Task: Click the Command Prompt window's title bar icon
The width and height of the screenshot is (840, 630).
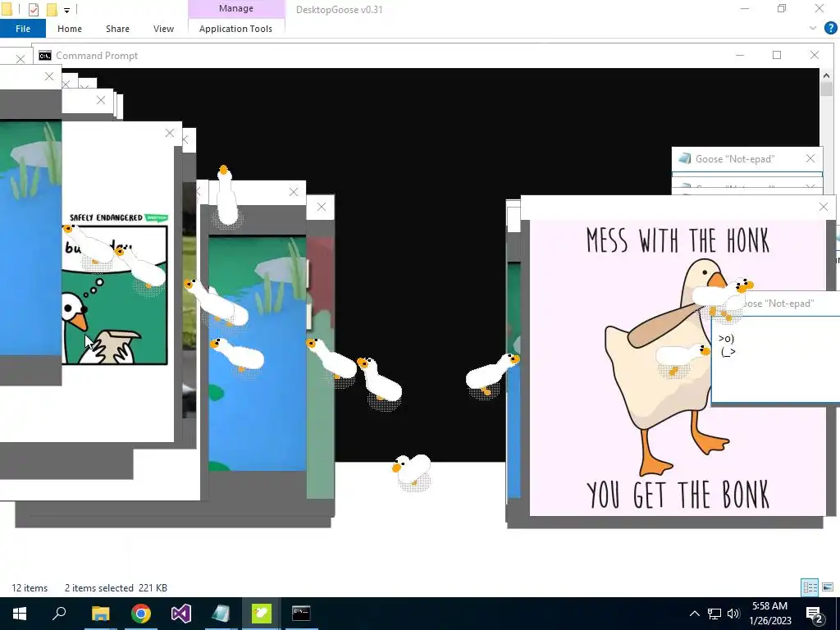Action: tap(45, 56)
